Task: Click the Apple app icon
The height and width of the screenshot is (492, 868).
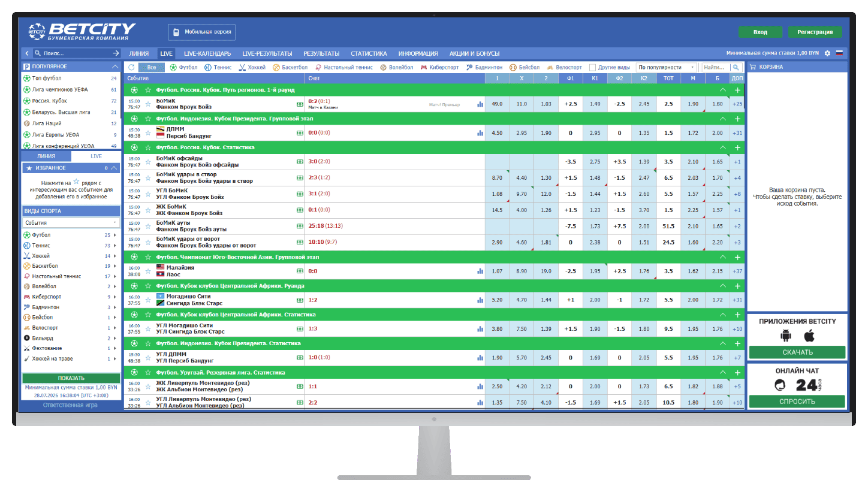Action: (x=809, y=336)
